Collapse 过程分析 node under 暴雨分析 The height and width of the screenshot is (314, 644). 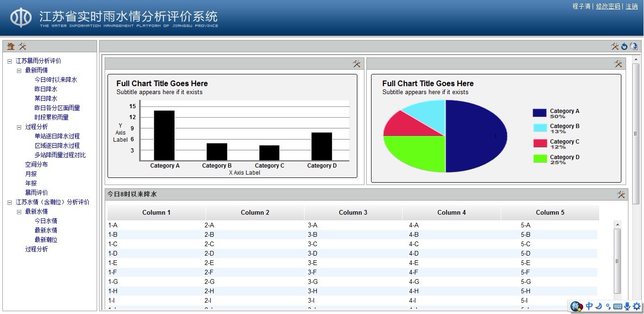pos(19,127)
